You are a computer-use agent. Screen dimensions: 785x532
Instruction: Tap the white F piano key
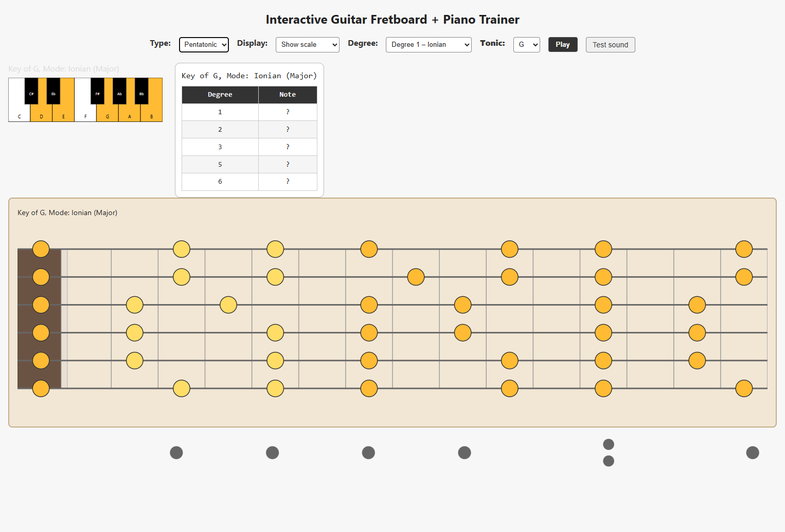point(85,113)
